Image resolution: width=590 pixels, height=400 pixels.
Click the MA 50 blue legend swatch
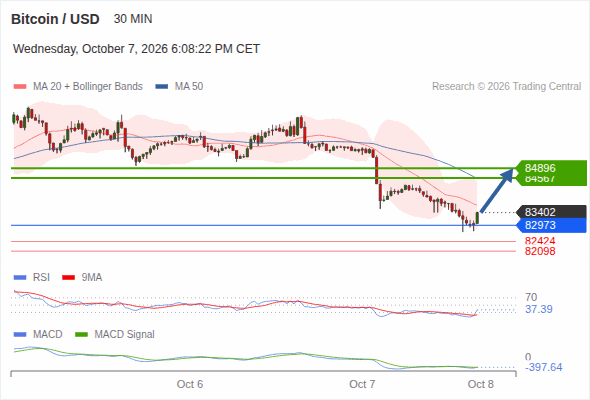click(162, 87)
